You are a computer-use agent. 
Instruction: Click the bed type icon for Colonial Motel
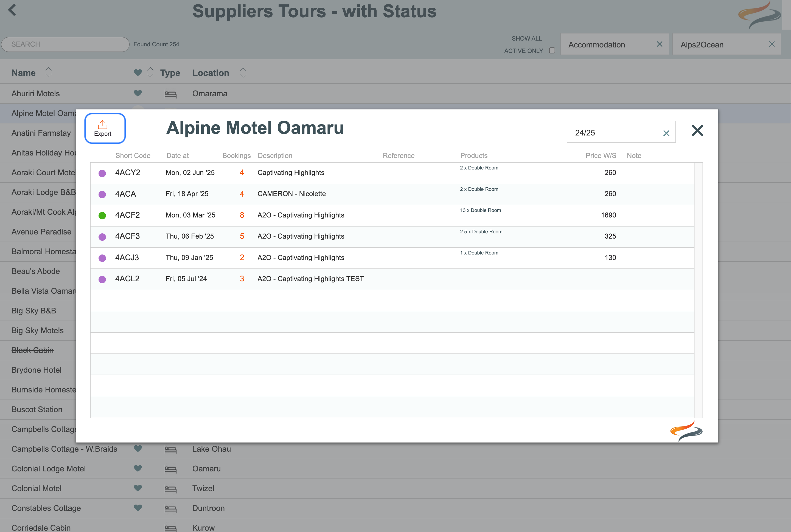click(170, 489)
